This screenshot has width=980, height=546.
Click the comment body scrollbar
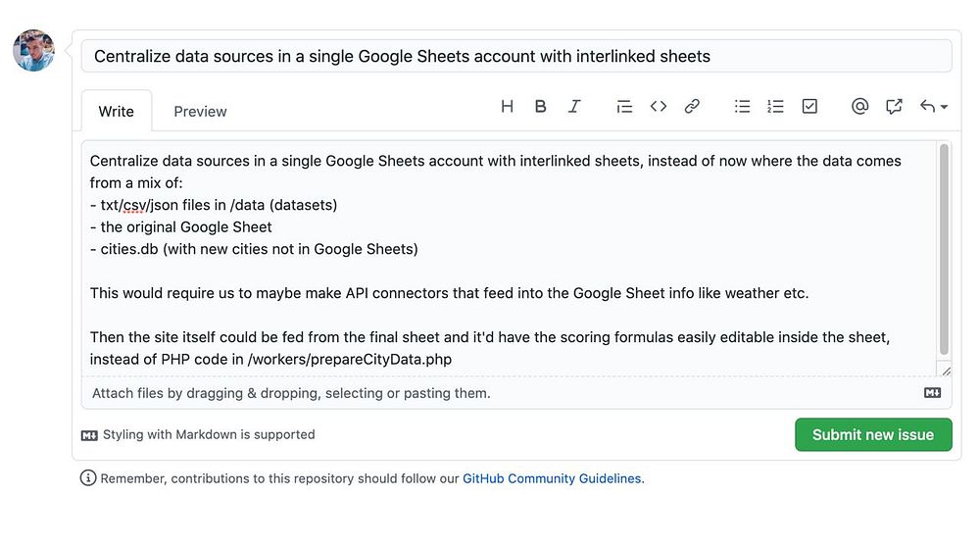coord(944,250)
